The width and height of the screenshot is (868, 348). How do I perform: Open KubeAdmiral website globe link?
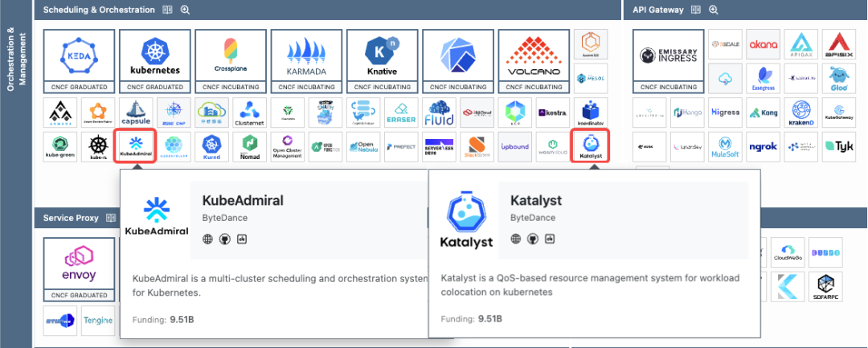(207, 239)
